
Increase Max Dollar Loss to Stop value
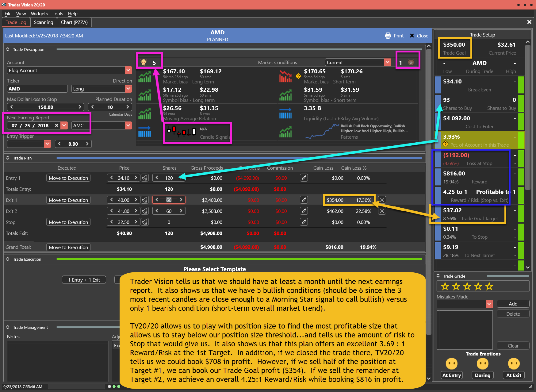click(80, 107)
